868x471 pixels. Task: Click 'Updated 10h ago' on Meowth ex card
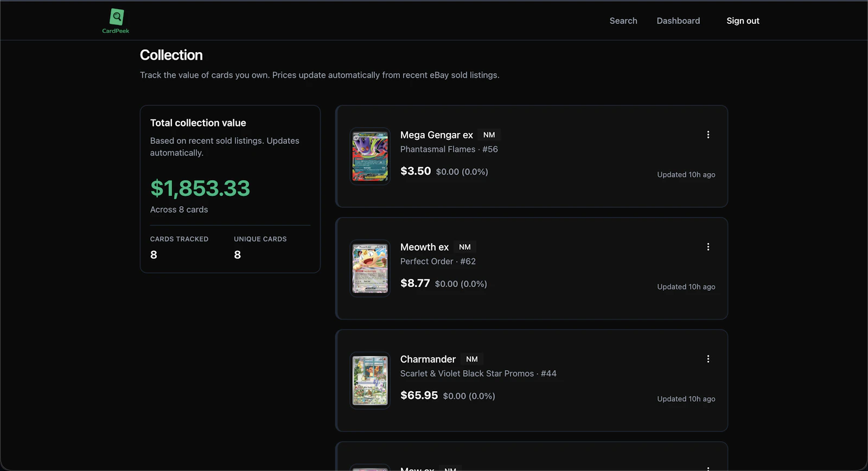click(686, 287)
